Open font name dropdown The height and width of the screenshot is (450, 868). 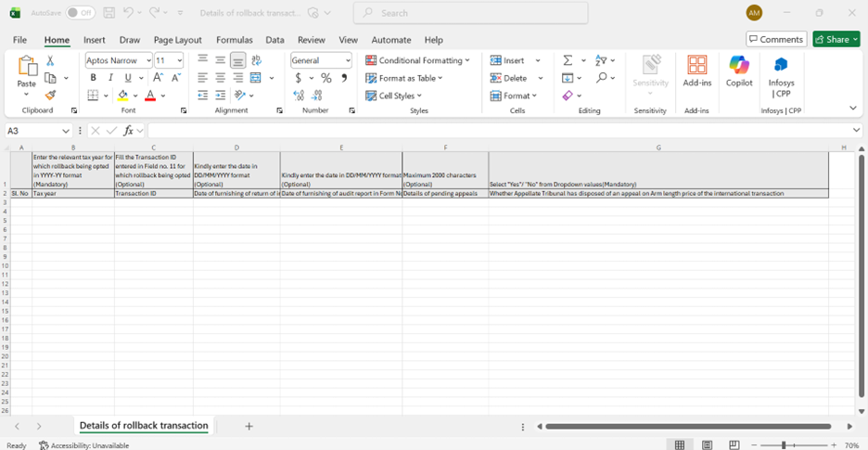(x=148, y=60)
